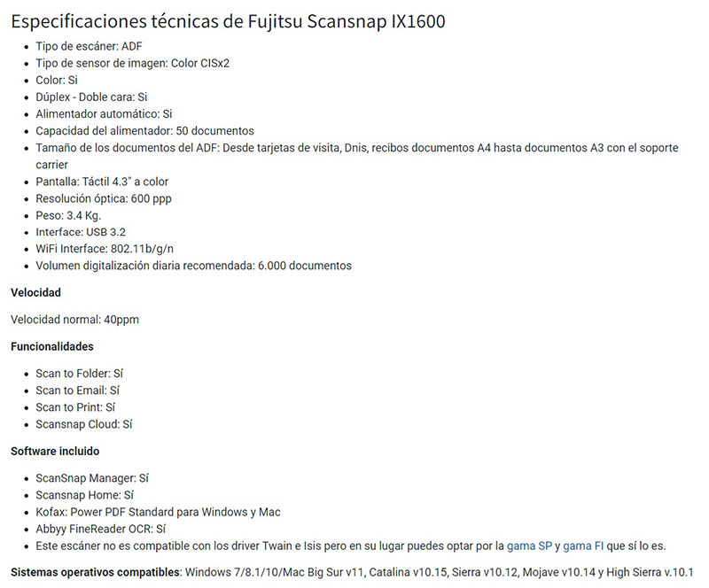
Task: Click the "Funcionalidades" section heading
Action: [x=52, y=346]
